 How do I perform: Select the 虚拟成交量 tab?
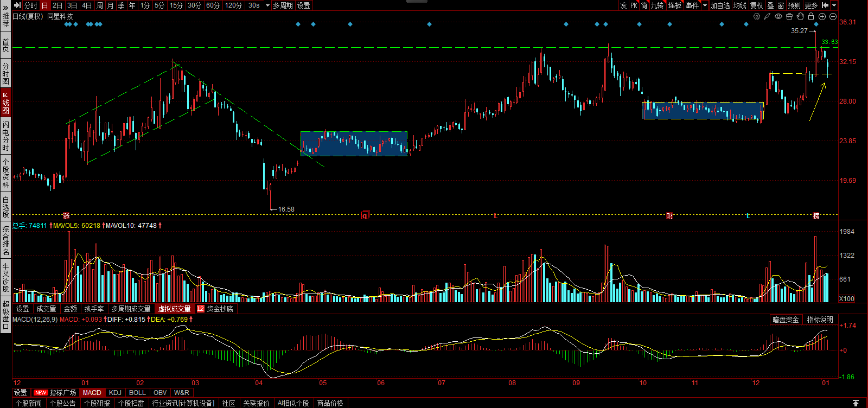[174, 309]
